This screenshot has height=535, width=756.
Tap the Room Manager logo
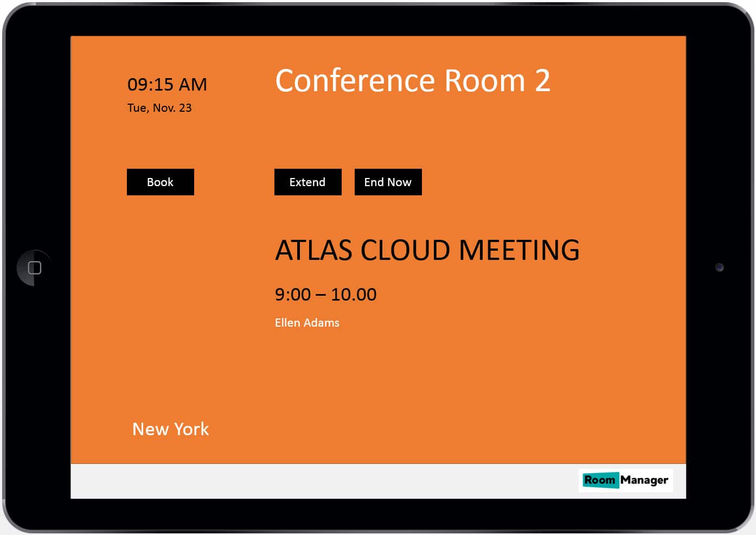point(625,480)
